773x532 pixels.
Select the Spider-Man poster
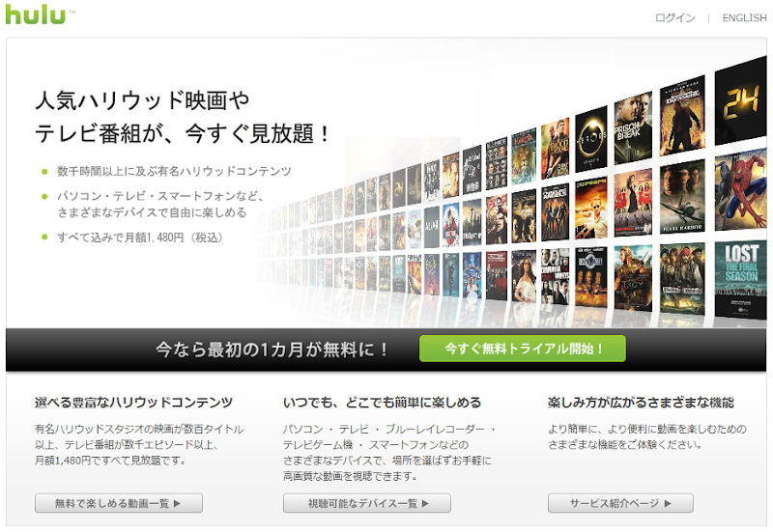741,191
